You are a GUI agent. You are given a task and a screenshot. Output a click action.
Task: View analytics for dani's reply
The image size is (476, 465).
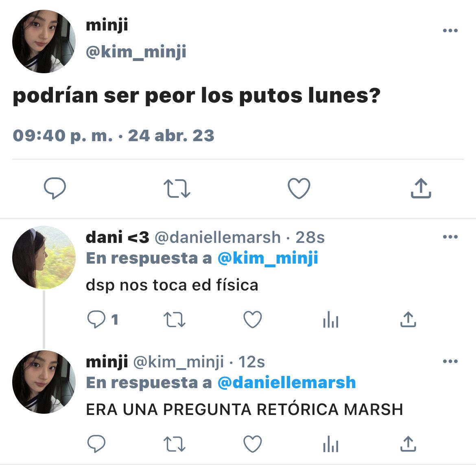coord(331,320)
